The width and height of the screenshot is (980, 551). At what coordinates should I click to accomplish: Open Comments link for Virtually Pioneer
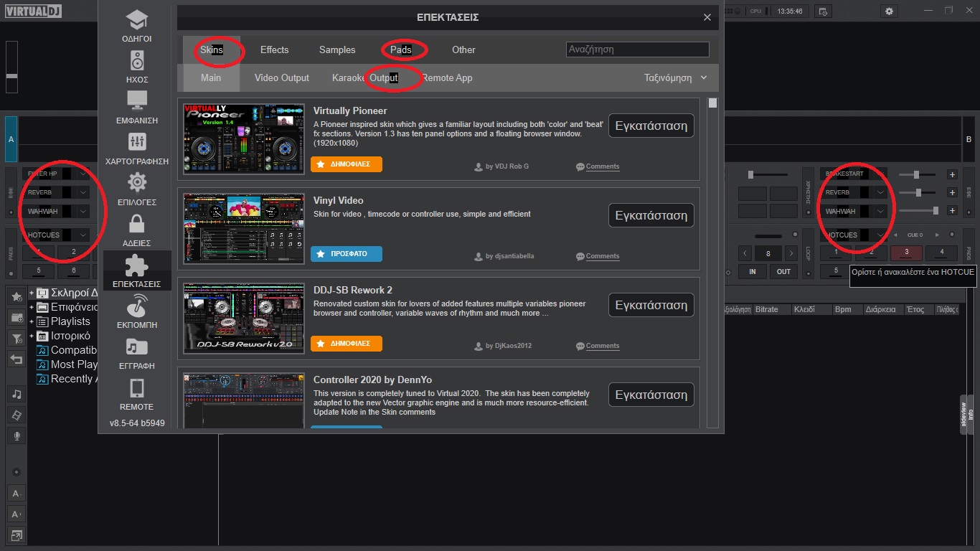click(602, 166)
